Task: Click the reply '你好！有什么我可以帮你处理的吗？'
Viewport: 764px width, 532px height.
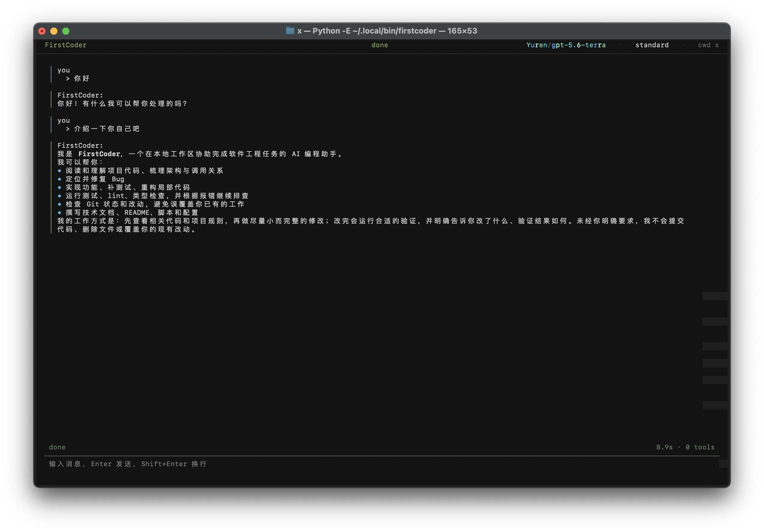Action: point(122,104)
